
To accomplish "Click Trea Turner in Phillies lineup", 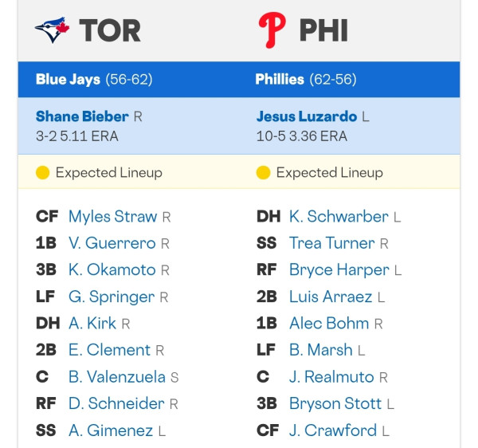I will pos(332,243).
